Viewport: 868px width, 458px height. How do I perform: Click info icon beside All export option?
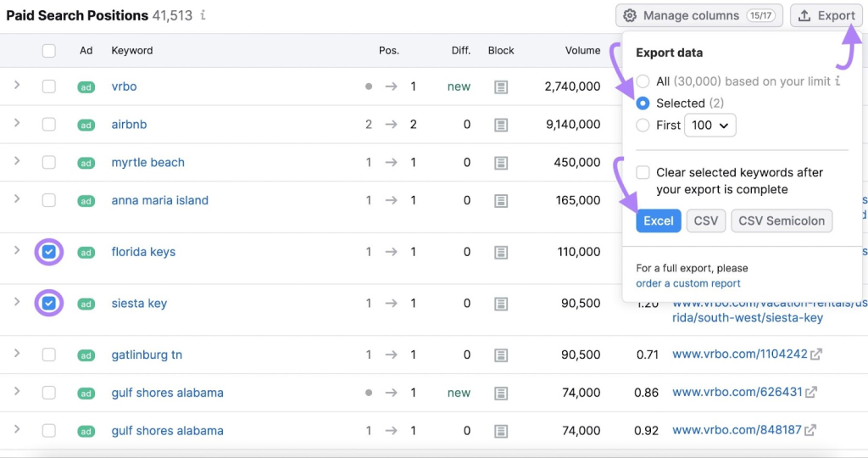837,81
